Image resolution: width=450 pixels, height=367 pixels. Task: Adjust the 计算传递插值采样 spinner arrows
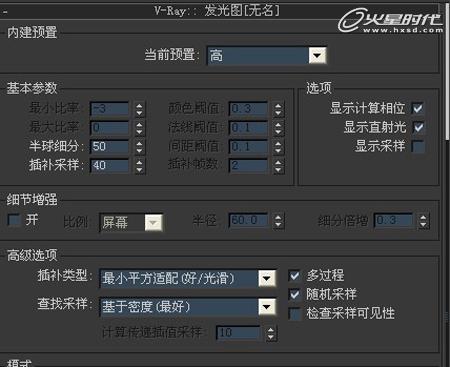click(271, 333)
